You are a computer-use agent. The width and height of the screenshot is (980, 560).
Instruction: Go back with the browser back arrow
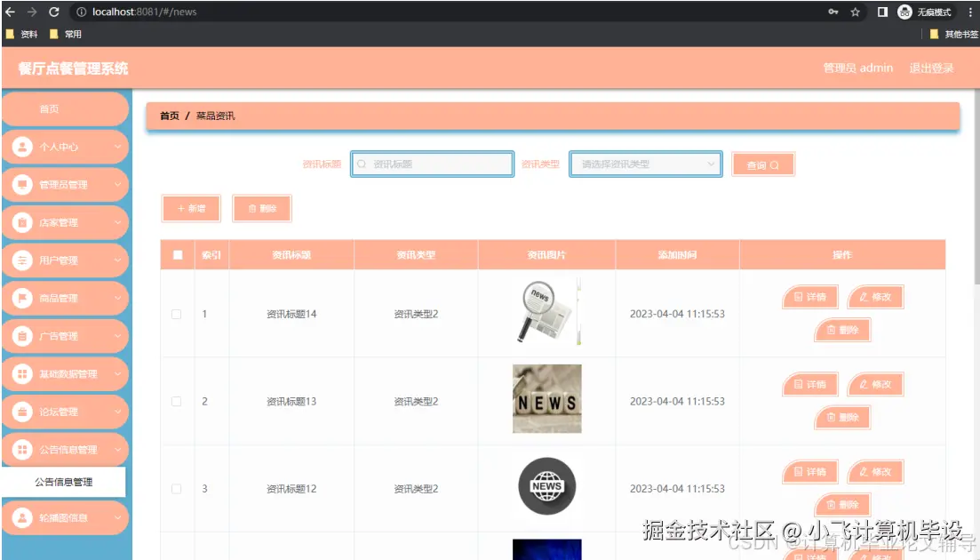10,12
